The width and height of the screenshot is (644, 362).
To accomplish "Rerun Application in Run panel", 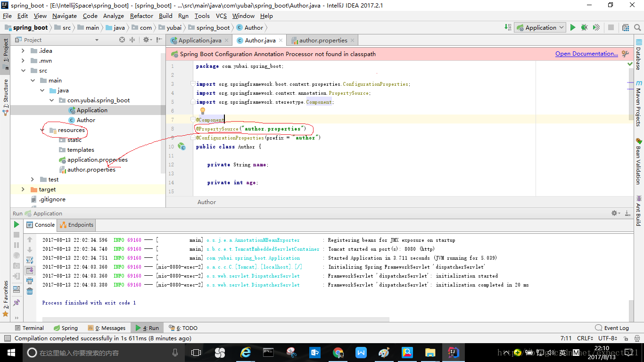I will point(17,225).
